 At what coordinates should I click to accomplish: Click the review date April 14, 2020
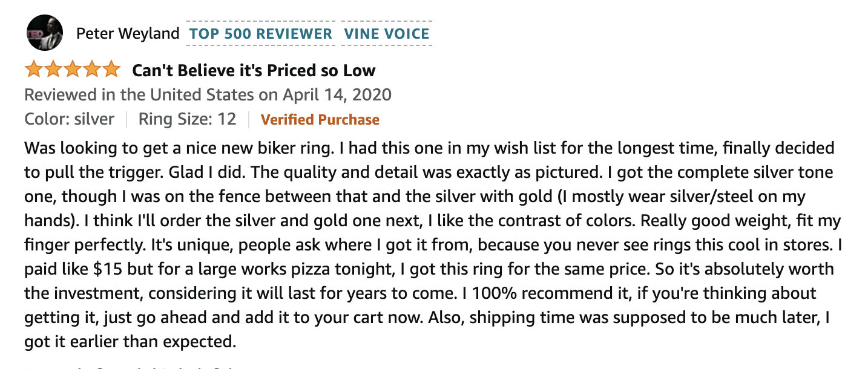tap(337, 95)
